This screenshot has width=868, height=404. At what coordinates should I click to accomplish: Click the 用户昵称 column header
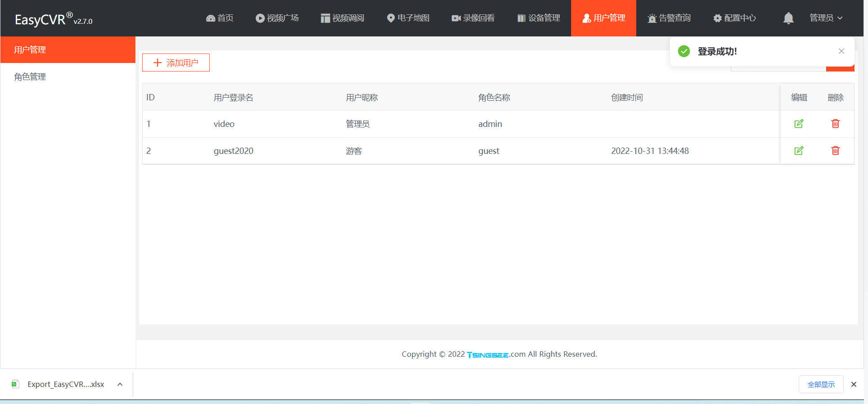(x=362, y=98)
